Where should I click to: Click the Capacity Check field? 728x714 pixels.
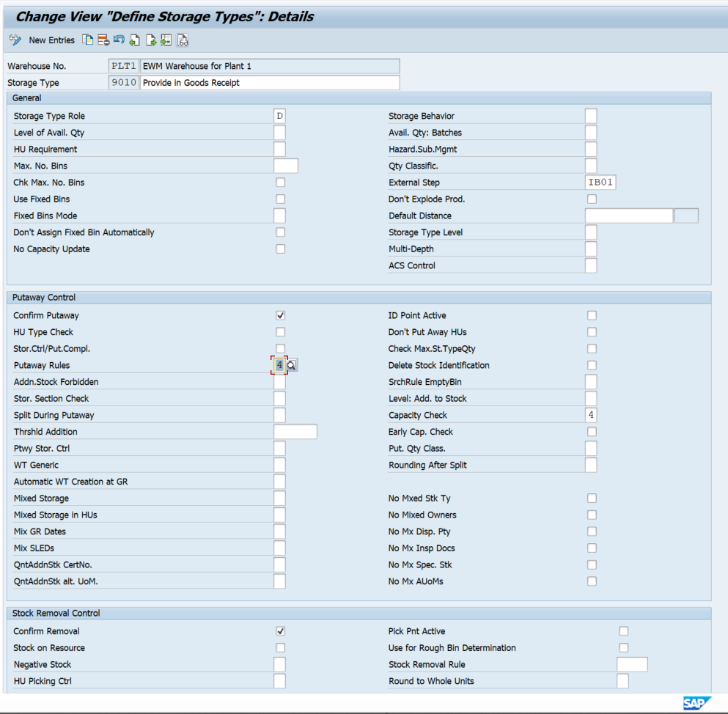click(591, 415)
